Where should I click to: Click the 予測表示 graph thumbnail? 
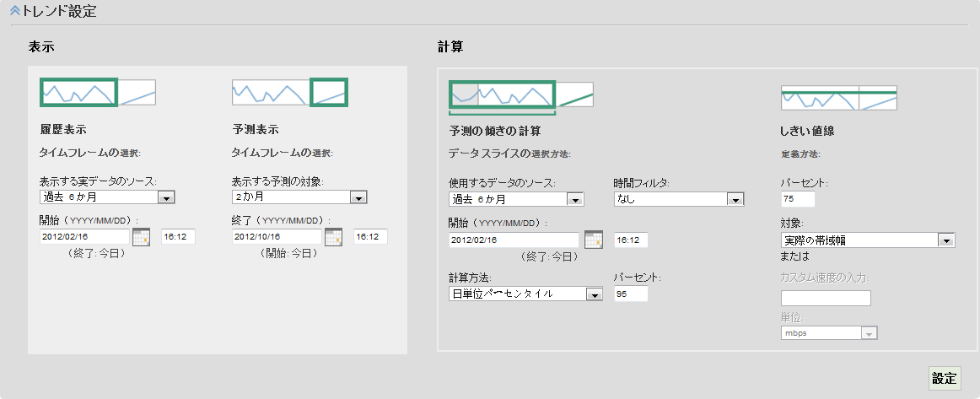[290, 91]
